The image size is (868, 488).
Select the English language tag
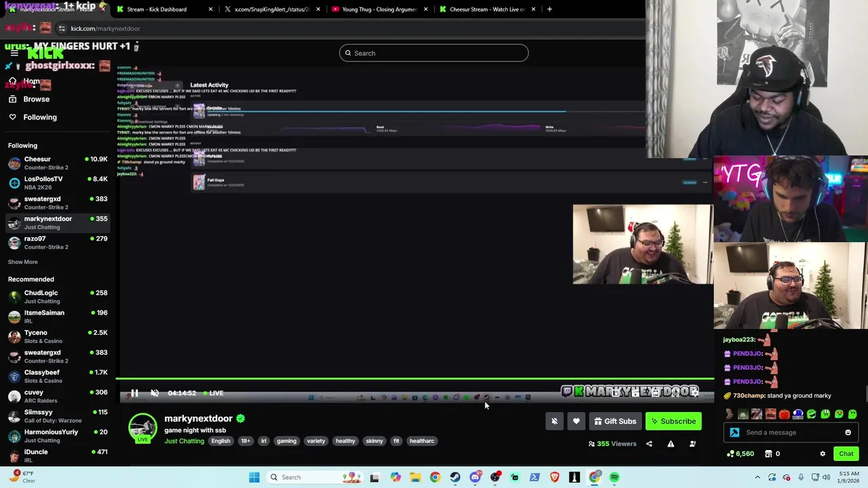tap(220, 441)
